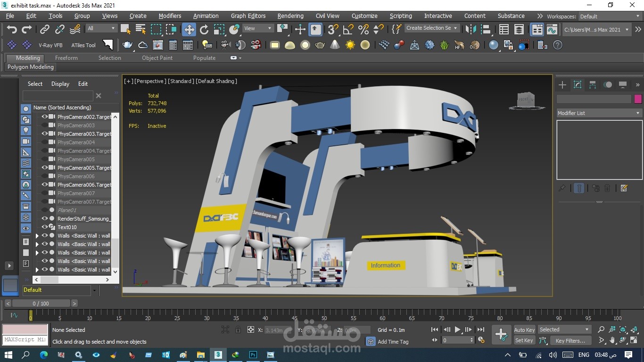Switch to the Object Paint ribbon tab
The width and height of the screenshot is (644, 362).
click(157, 58)
